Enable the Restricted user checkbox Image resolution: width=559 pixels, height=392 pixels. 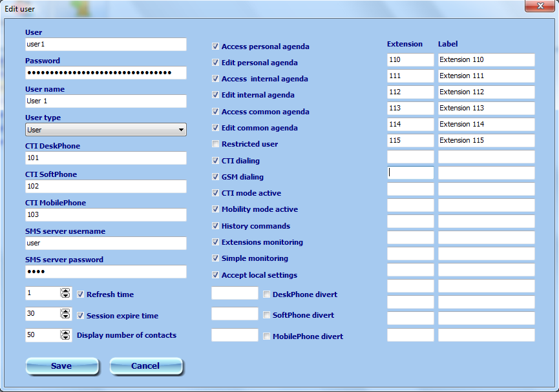[x=216, y=144]
